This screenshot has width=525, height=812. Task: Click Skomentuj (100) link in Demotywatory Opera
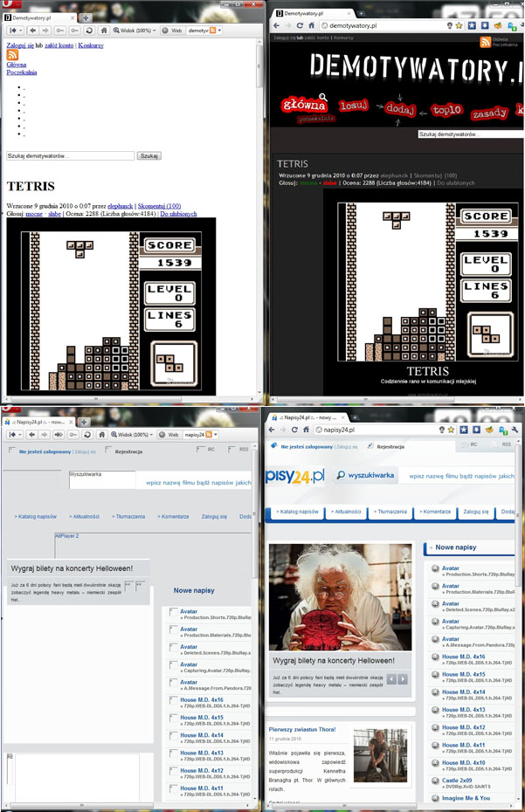[x=159, y=205]
